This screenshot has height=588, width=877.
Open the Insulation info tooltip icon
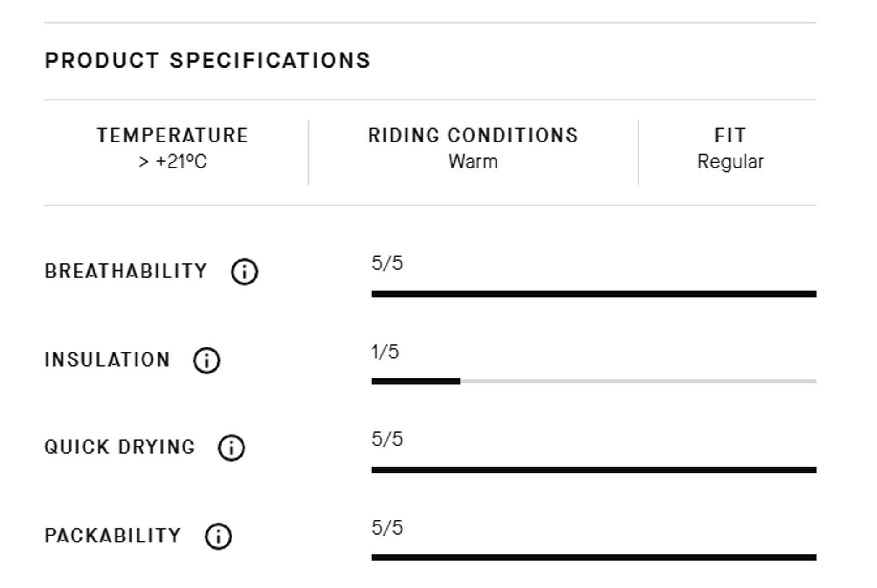point(206,361)
